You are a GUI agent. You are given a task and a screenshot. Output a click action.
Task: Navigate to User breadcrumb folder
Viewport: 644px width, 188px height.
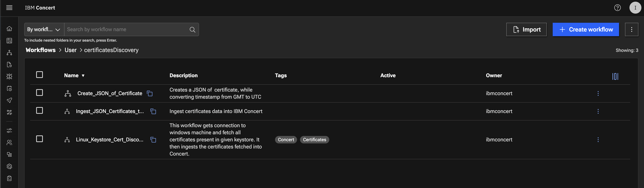pyautogui.click(x=70, y=50)
